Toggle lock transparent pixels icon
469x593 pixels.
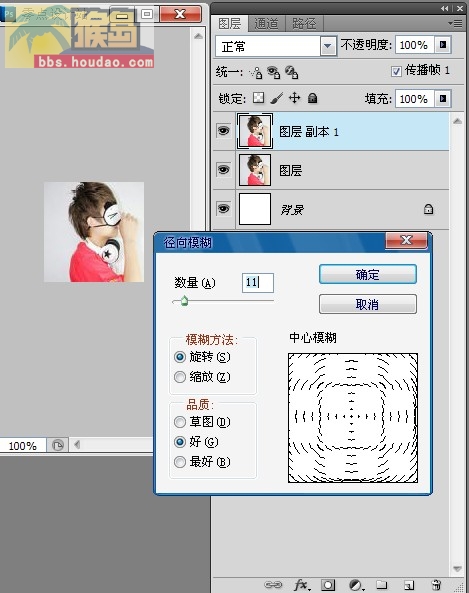[x=258, y=98]
